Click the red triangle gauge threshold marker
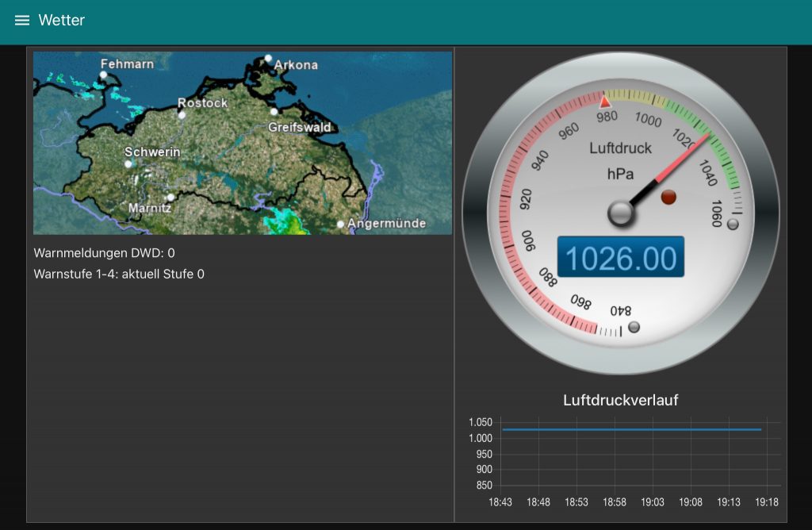The width and height of the screenshot is (812, 530). 605,102
